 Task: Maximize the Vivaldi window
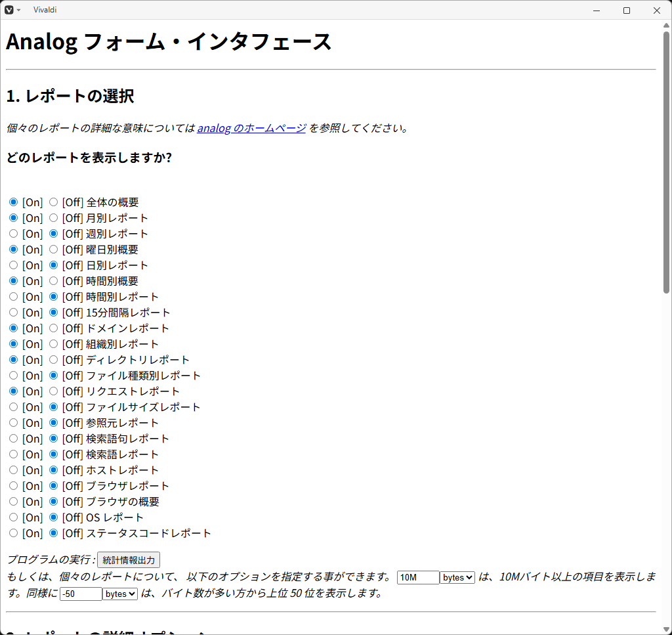627,11
